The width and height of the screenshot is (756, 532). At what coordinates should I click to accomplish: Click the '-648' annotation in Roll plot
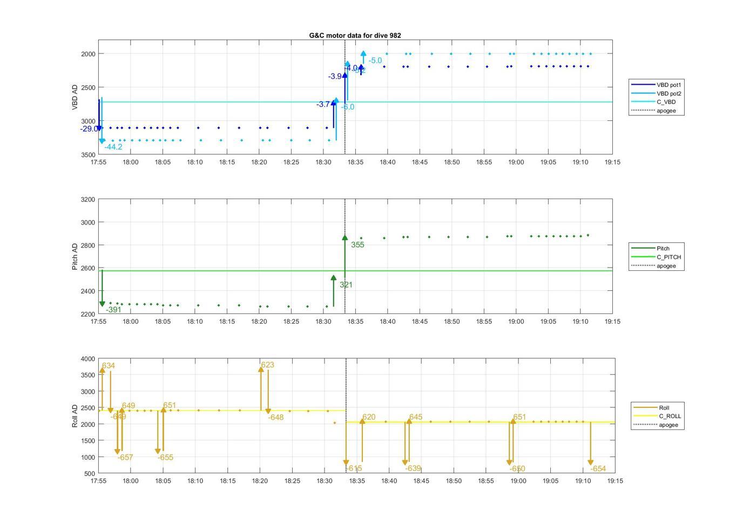(276, 418)
